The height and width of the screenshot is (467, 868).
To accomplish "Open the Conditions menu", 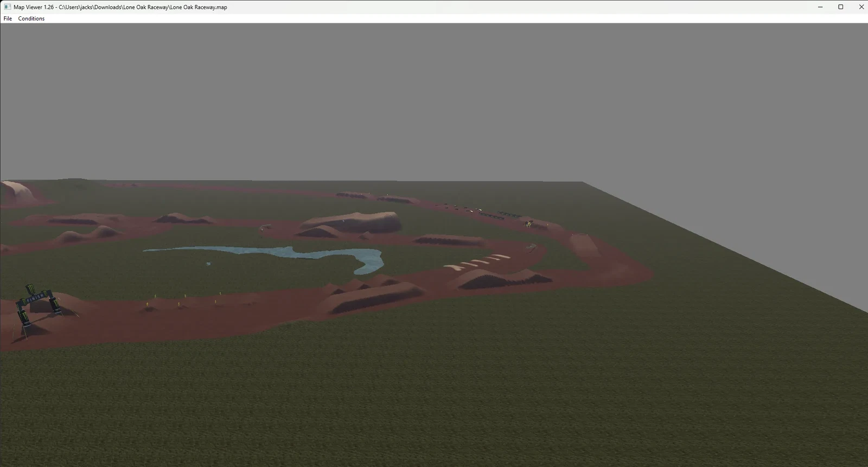I will (31, 18).
